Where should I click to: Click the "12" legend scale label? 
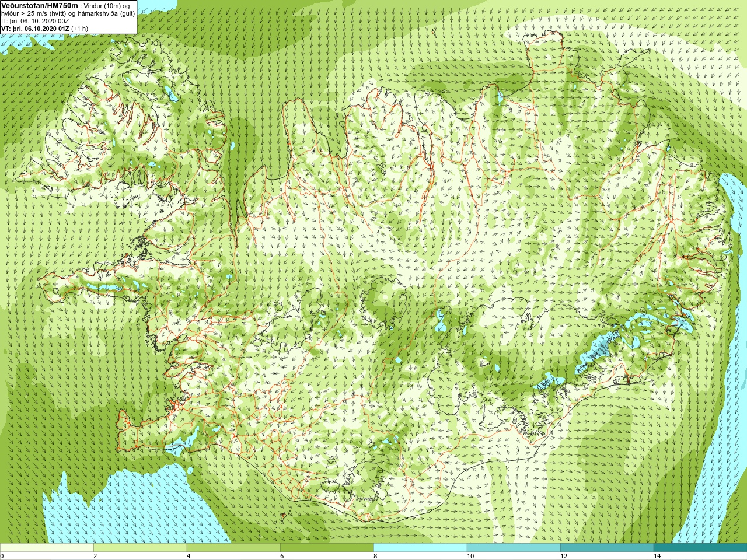pyautogui.click(x=564, y=556)
